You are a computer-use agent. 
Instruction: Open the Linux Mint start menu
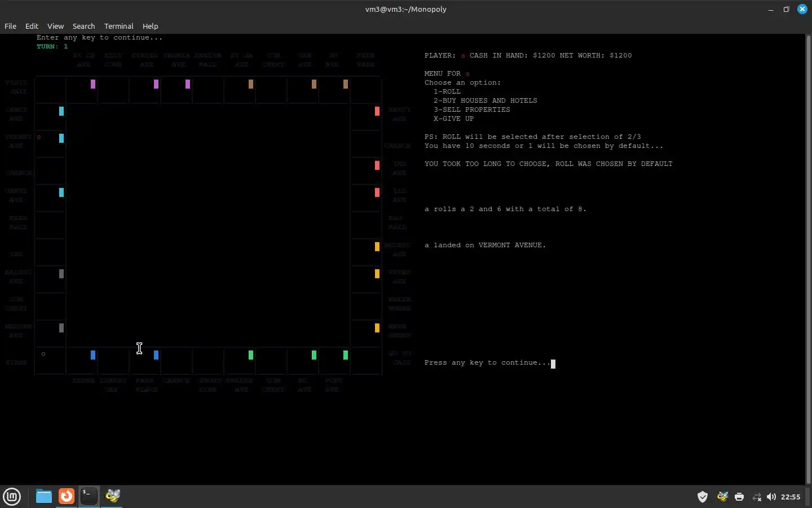pyautogui.click(x=12, y=496)
